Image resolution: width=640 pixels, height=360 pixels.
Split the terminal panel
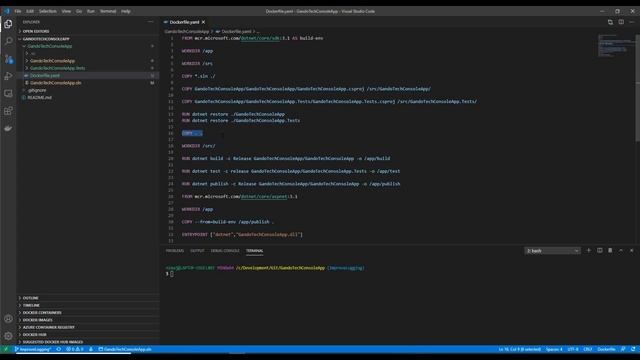tap(600, 251)
